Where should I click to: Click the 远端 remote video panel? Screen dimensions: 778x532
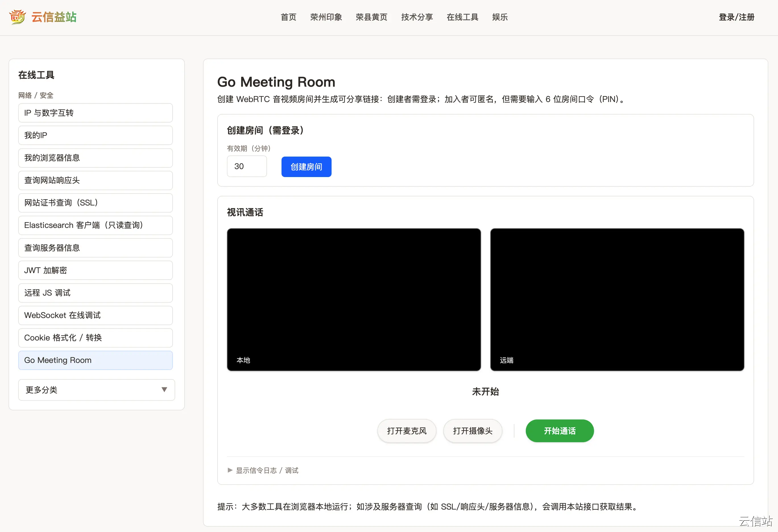pyautogui.click(x=617, y=299)
